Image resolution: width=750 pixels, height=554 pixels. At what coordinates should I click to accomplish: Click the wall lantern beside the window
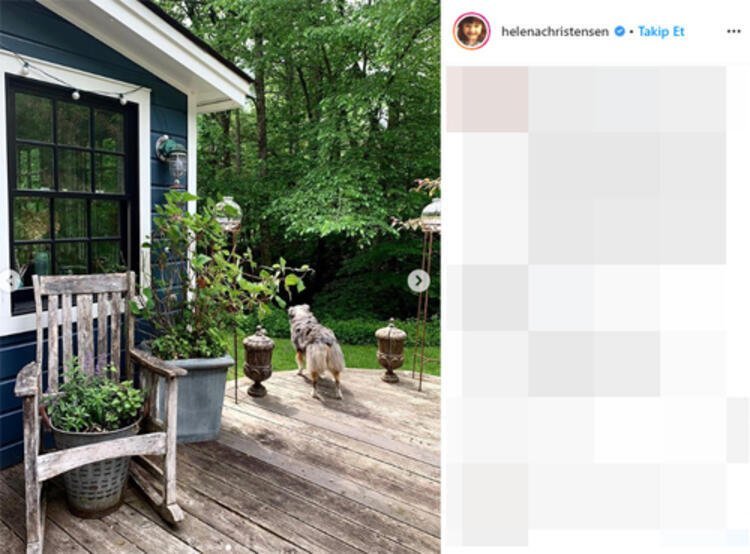click(x=173, y=161)
